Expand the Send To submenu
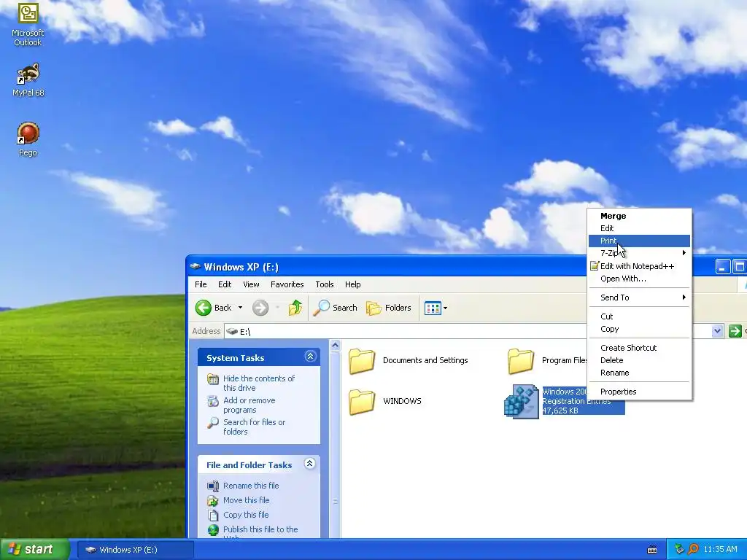 pyautogui.click(x=639, y=297)
